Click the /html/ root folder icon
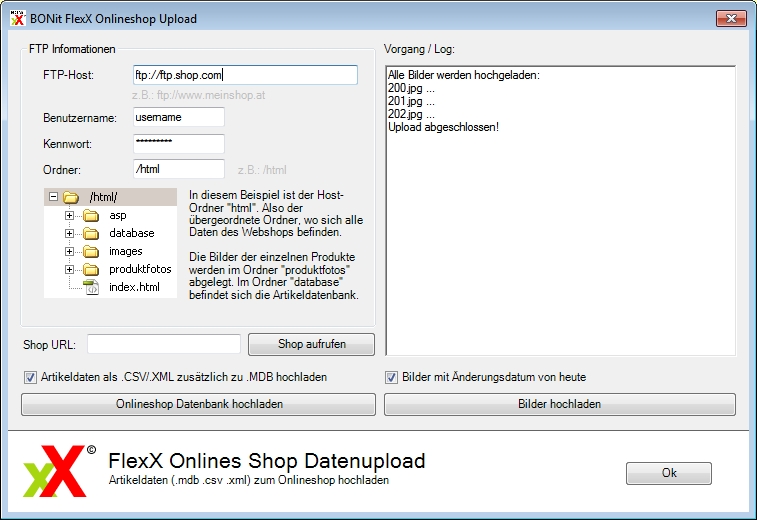Viewport: 757px width, 520px height. tap(70, 197)
